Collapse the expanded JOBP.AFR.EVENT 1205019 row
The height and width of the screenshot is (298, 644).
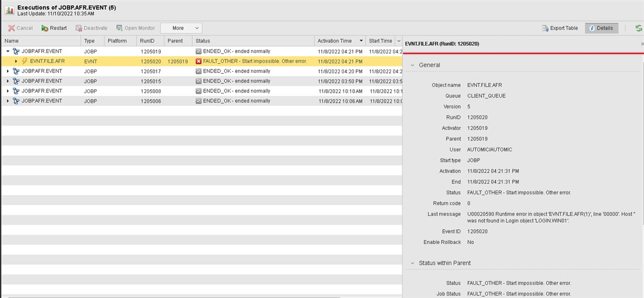8,51
